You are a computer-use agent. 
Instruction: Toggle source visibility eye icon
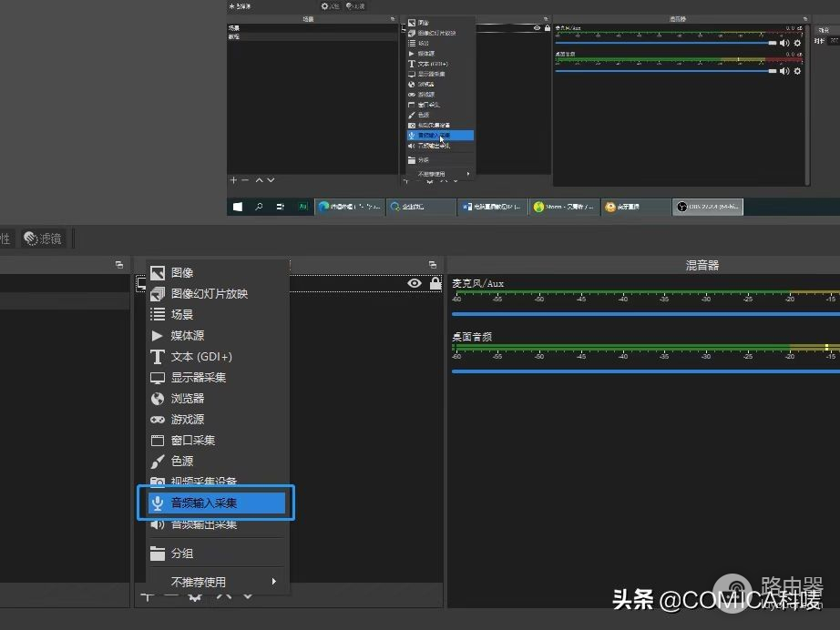click(415, 284)
